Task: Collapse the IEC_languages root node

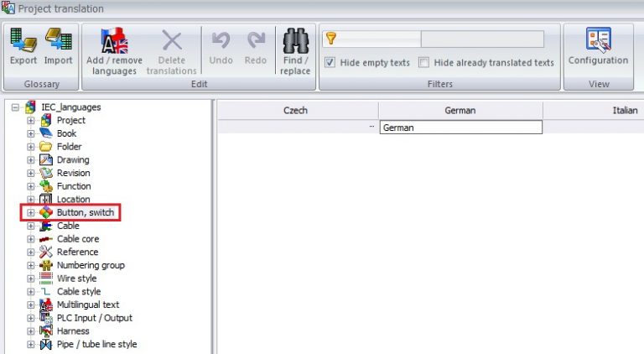Action: point(15,107)
